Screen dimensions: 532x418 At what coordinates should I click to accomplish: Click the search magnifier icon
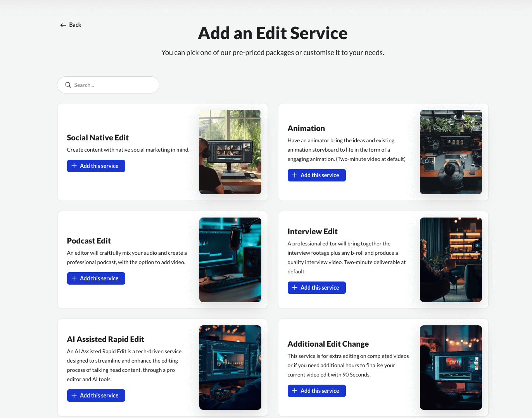(x=68, y=85)
